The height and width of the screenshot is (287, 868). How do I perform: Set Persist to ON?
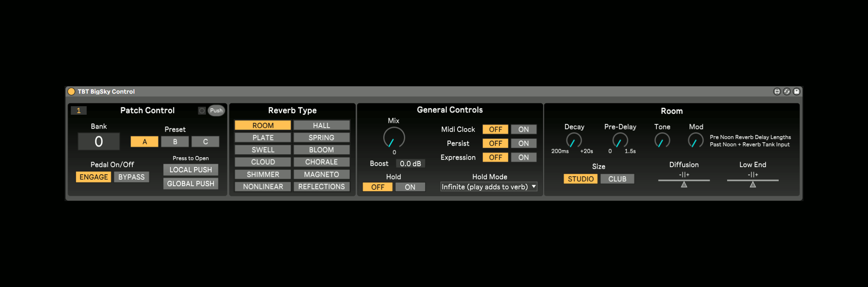524,143
